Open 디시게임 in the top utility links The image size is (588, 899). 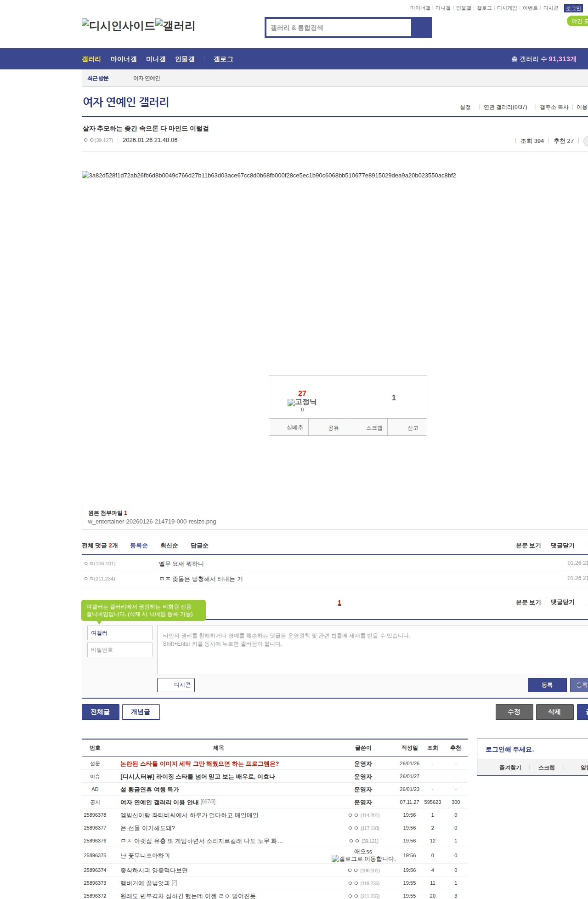507,8
